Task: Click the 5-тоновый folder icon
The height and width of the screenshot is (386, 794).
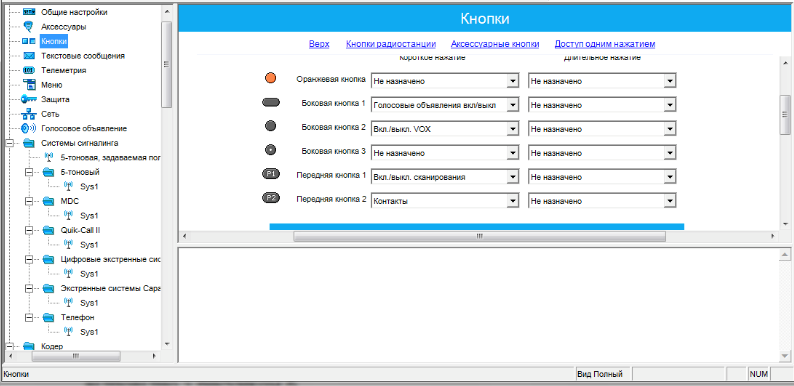Action: [x=49, y=172]
